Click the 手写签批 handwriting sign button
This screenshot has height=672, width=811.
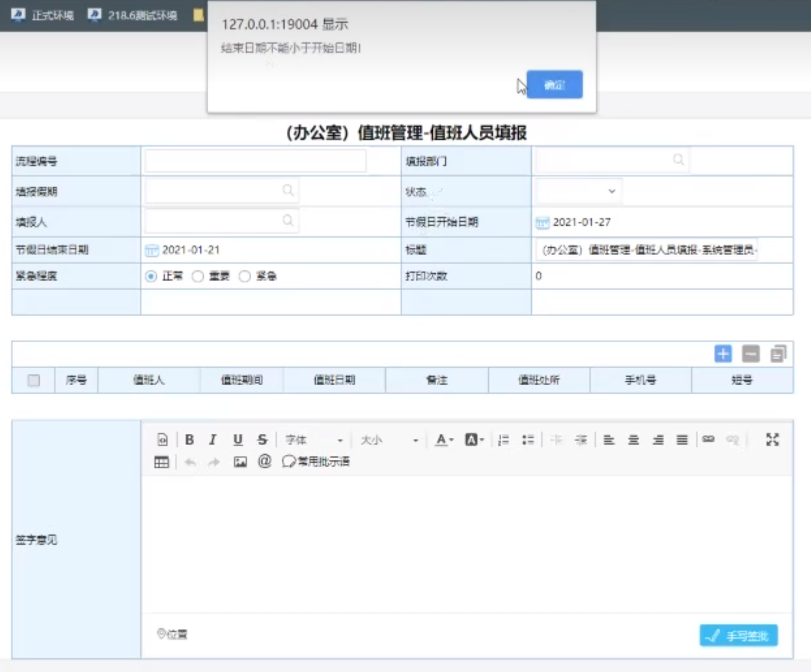tap(739, 636)
